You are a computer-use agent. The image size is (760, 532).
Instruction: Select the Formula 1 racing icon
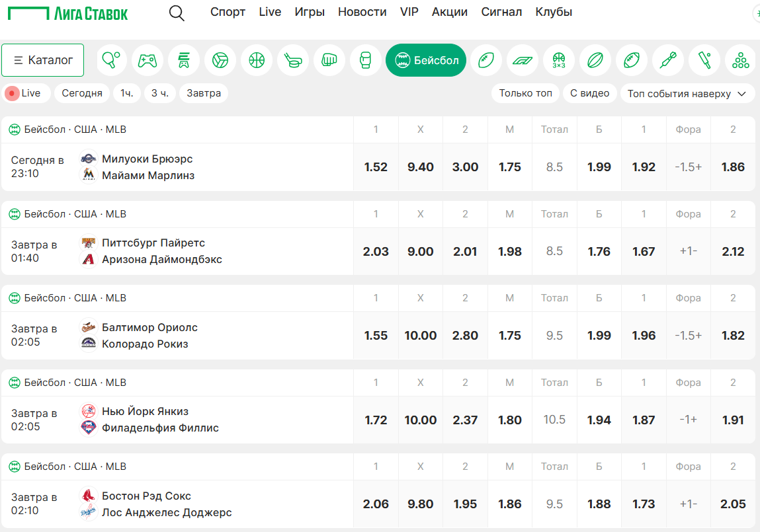point(523,60)
